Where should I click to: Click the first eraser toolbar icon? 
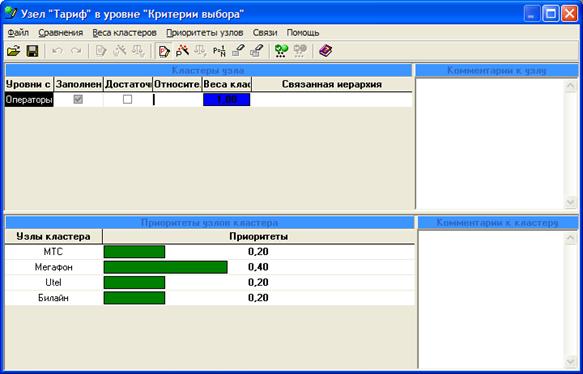pyautogui.click(x=238, y=51)
